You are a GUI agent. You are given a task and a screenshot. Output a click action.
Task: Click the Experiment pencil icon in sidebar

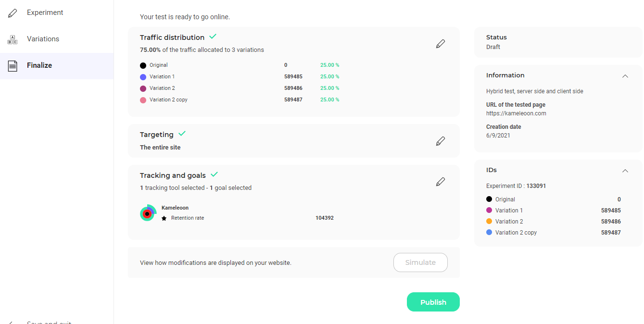13,13
